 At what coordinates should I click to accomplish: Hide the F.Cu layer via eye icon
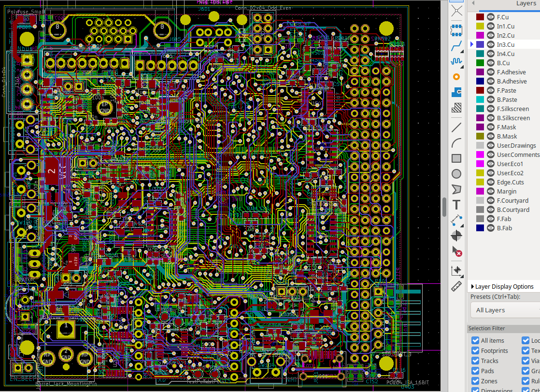tap(491, 17)
